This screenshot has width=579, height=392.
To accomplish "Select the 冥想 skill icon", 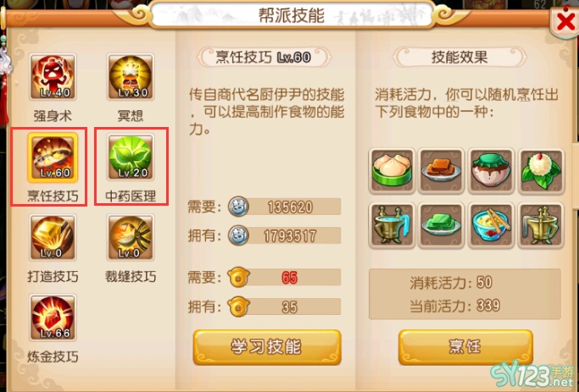I will click(x=131, y=77).
